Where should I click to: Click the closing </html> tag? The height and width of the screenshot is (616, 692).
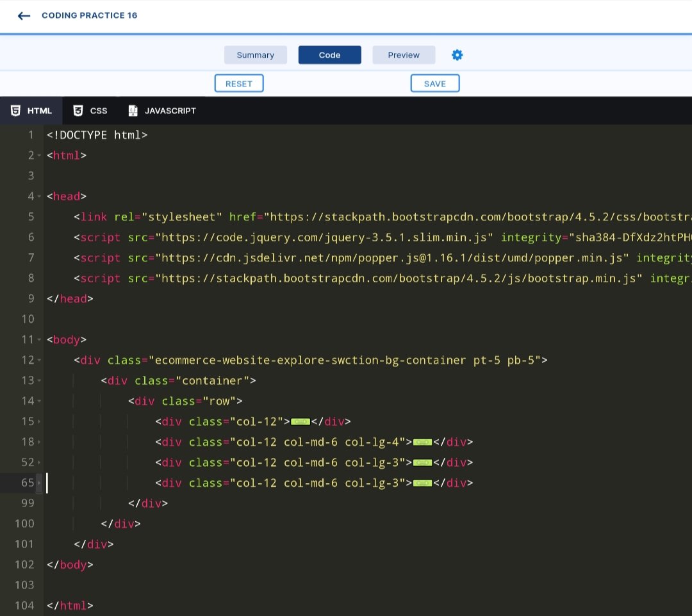(70, 606)
